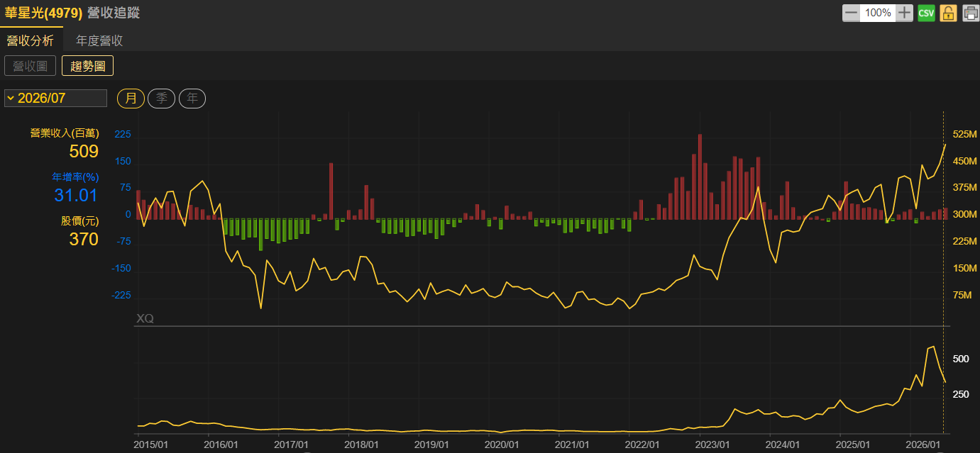Click the 2017/01 axis label
Screen dimensions: 980x453
click(291, 444)
